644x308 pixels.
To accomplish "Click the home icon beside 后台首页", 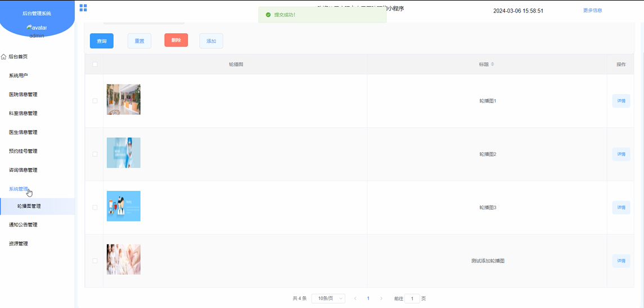I will tap(4, 57).
